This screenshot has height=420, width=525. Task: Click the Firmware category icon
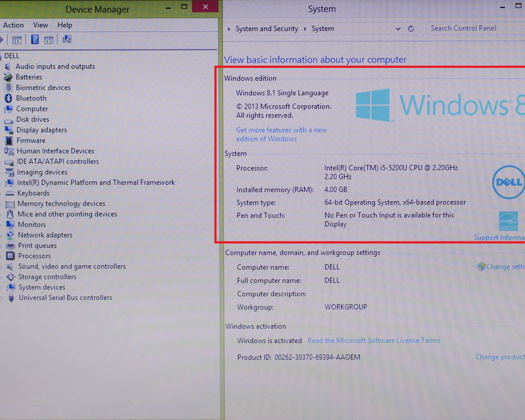[9, 140]
